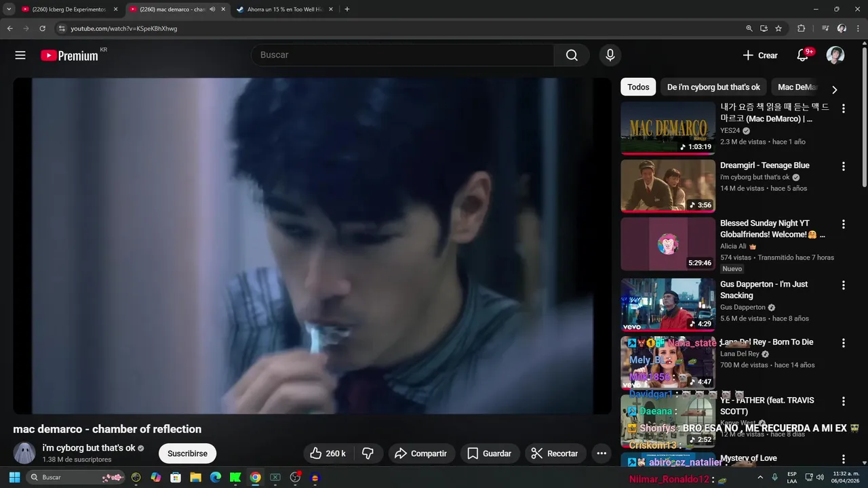Click the Guardar button
868x488 pixels.
pos(490,453)
